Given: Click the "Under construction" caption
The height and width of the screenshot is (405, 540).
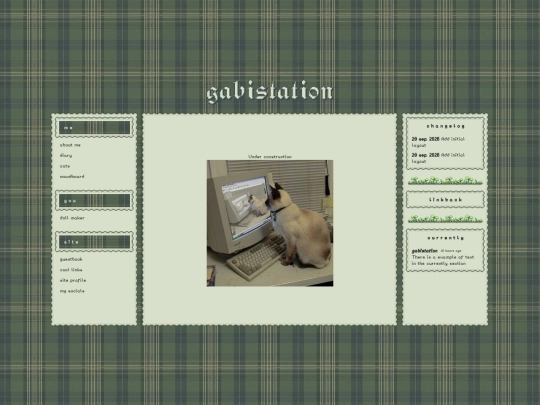Looking at the screenshot, I should tap(270, 157).
